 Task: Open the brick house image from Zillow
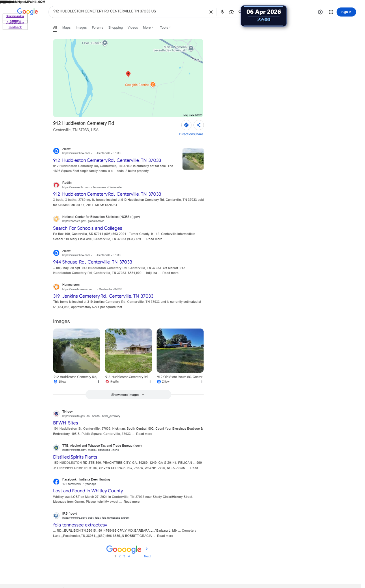[180, 350]
